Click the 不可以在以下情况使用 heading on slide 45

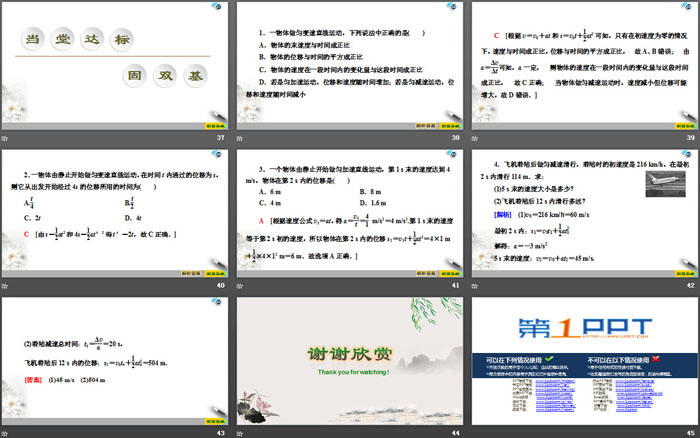618,359
